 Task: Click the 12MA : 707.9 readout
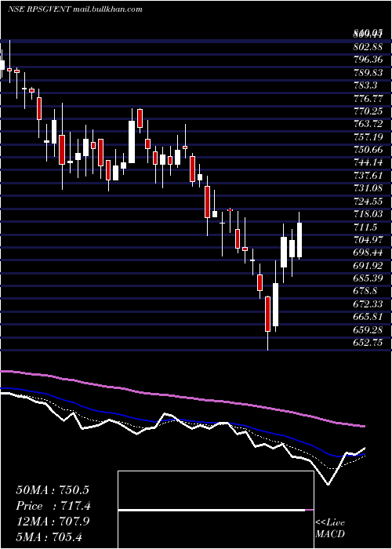tap(53, 522)
